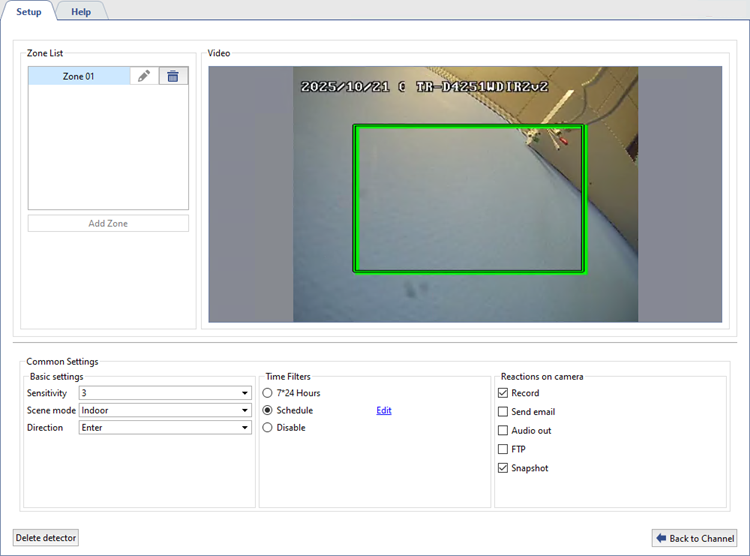The image size is (750, 556).
Task: Uncheck the Snapshot checkbox
Action: tap(503, 468)
